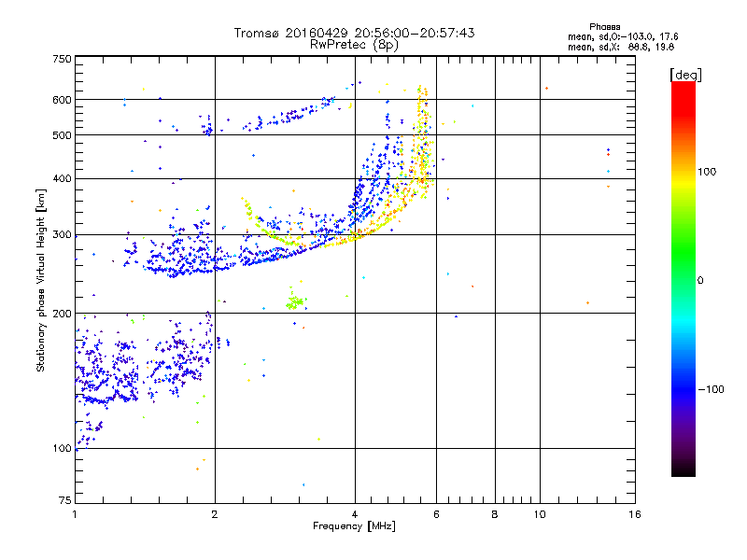Pick the red top of the colorbar
747x560 pixels.
[683, 87]
